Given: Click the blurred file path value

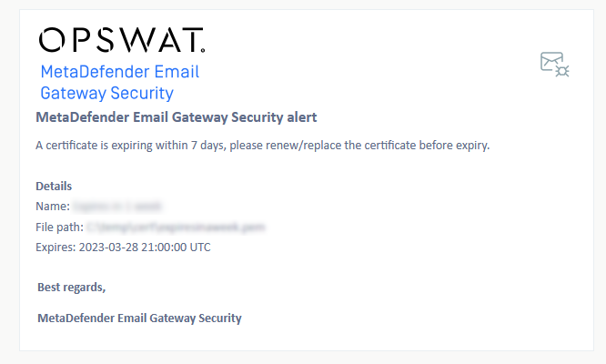Looking at the screenshot, I should pos(176,227).
